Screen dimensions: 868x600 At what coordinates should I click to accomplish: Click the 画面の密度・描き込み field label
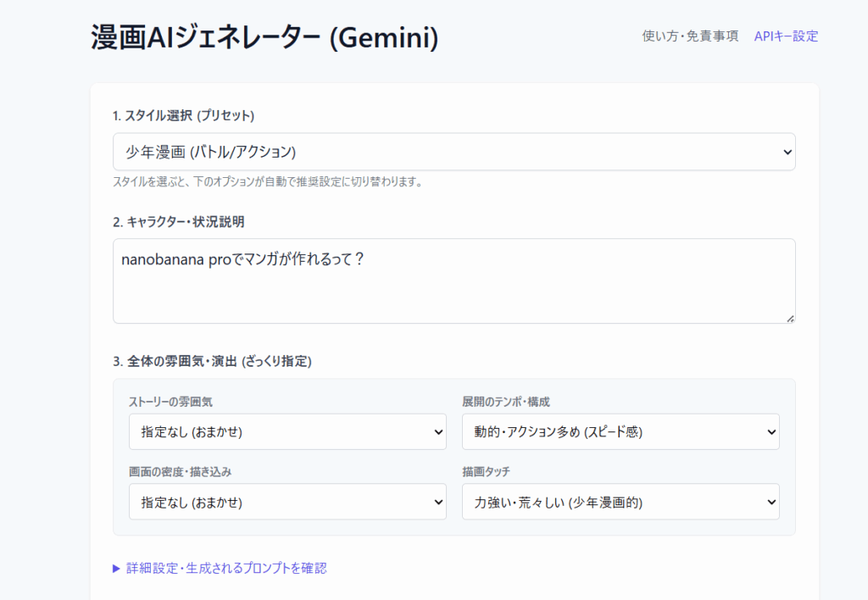pyautogui.click(x=181, y=470)
